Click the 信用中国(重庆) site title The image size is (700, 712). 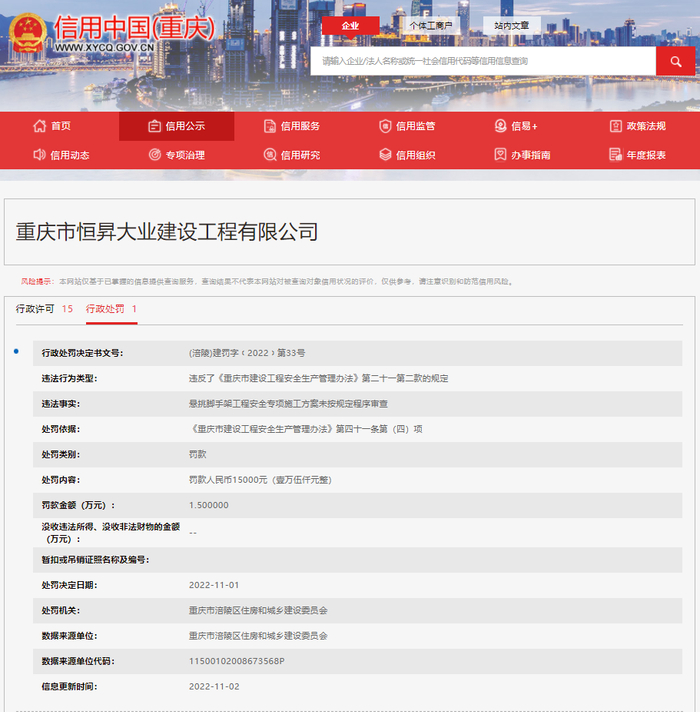[x=134, y=28]
